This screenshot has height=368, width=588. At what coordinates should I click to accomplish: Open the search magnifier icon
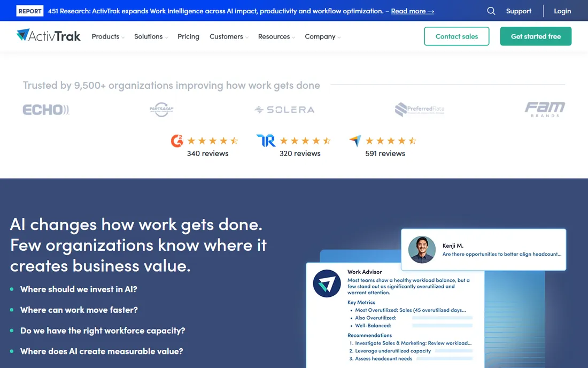coord(491,11)
